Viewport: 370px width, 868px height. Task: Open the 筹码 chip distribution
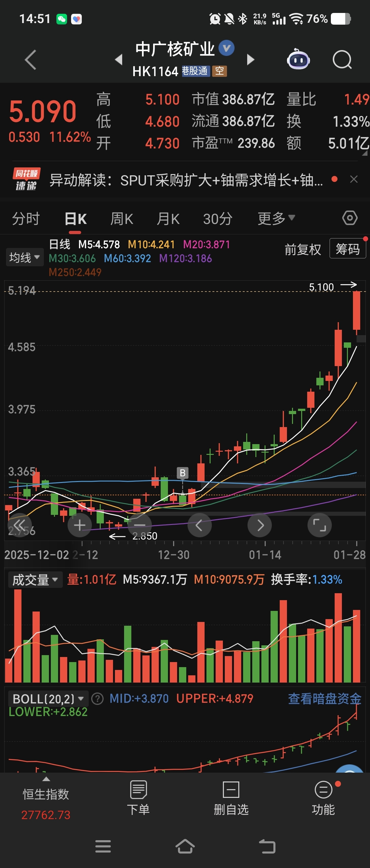click(348, 249)
